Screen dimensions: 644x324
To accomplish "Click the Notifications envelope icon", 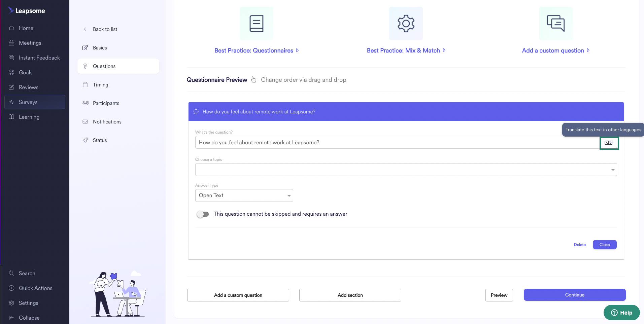I will pos(85,122).
